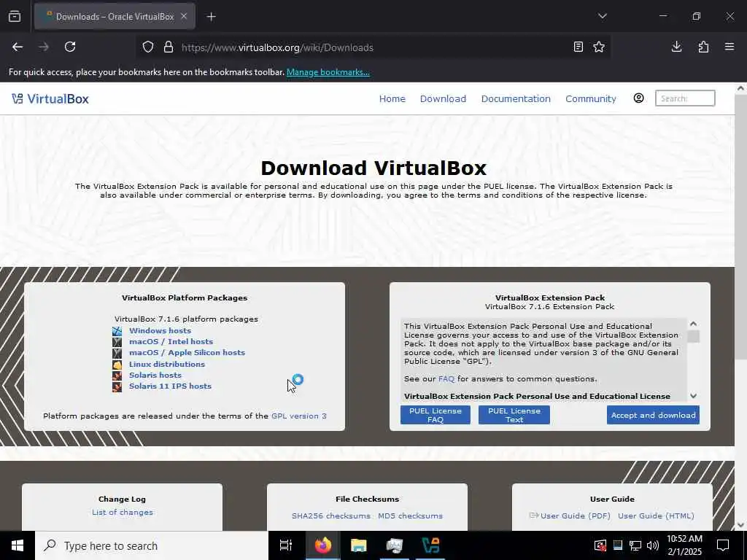
Task: Open the Download menu item
Action: [443, 98]
